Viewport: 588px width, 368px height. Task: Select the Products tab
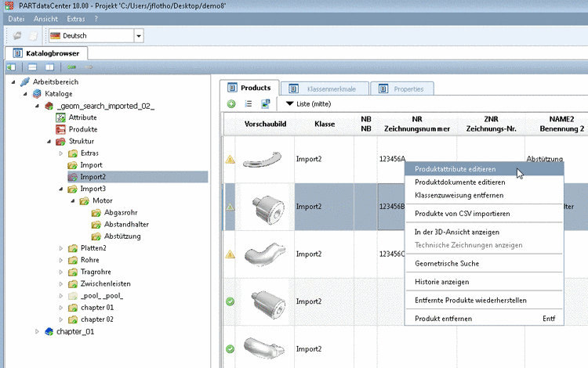tap(249, 88)
